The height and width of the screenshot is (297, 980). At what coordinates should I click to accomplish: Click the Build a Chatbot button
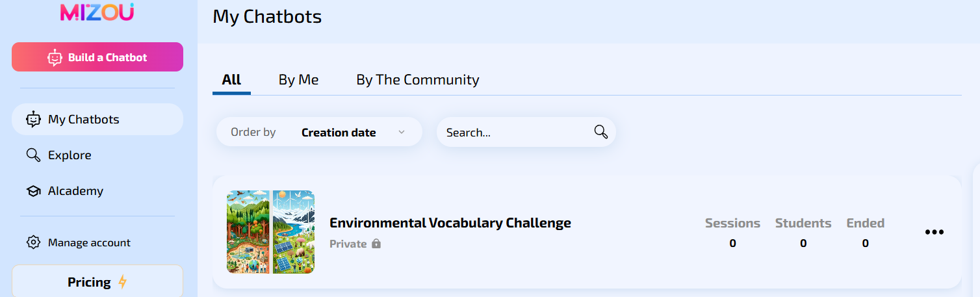[x=97, y=57]
